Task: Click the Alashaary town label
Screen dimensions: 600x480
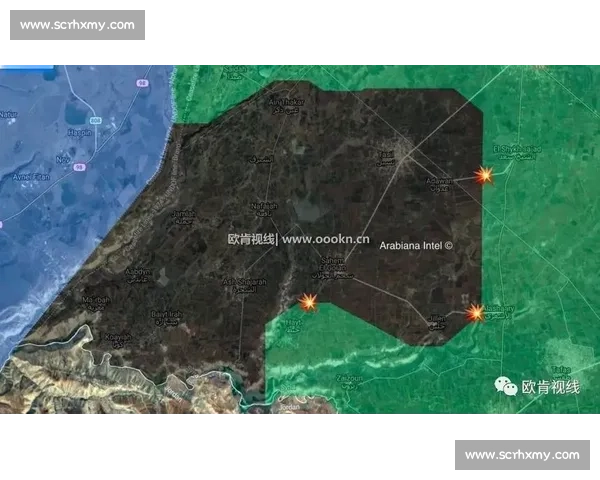Action: (x=499, y=312)
